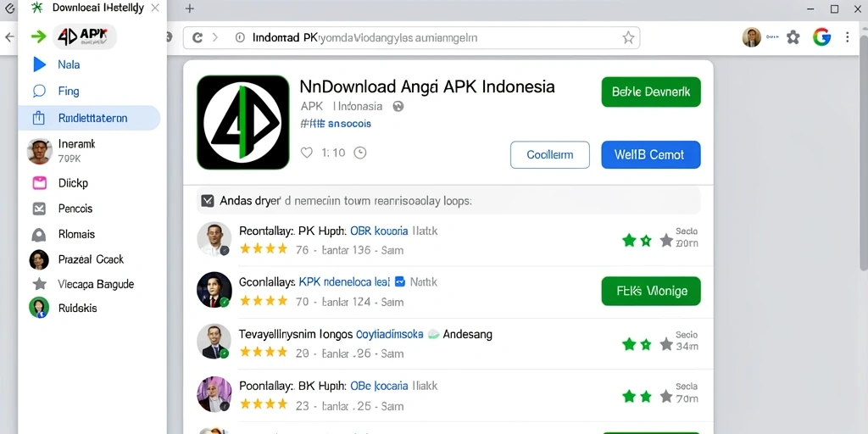Open the three-dot browser menu
The image size is (868, 434).
coord(847,37)
